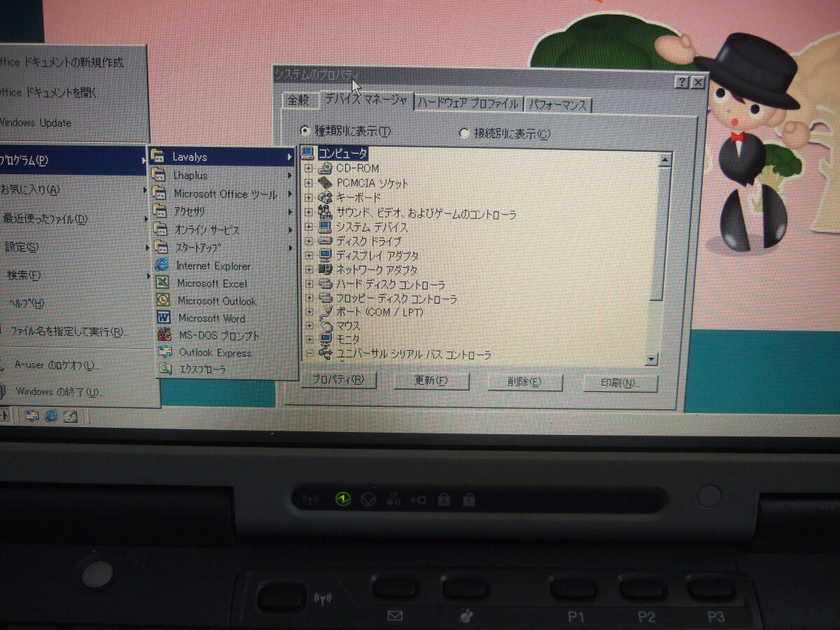Launch Microsoft Outlook via its menu icon

[x=164, y=300]
